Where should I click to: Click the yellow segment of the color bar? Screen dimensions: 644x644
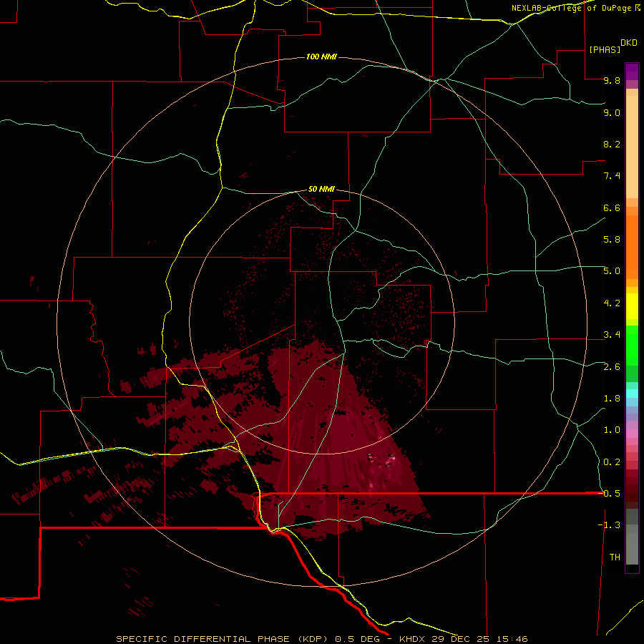pos(632,306)
